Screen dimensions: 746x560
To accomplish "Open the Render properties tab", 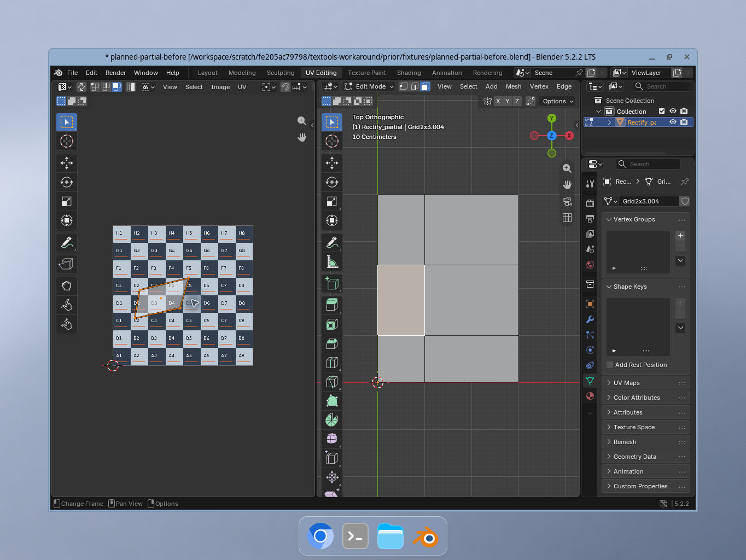I will coord(590,203).
